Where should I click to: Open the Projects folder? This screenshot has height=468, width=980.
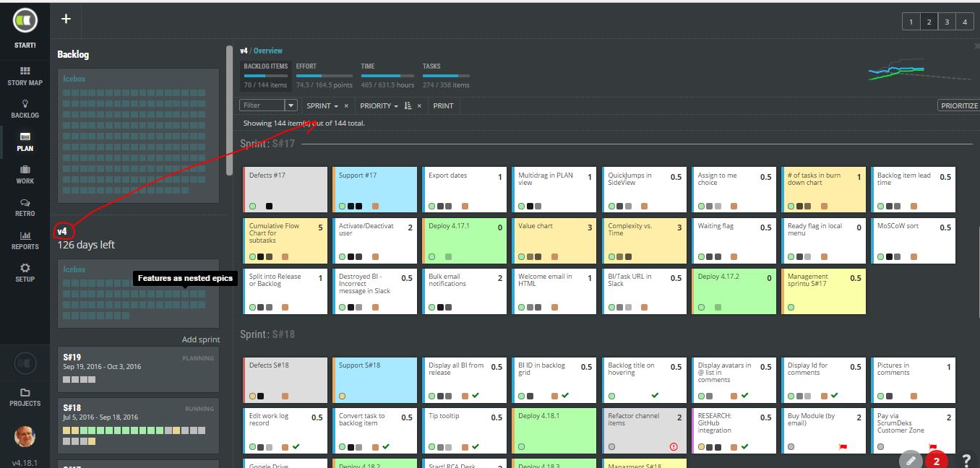pos(25,397)
